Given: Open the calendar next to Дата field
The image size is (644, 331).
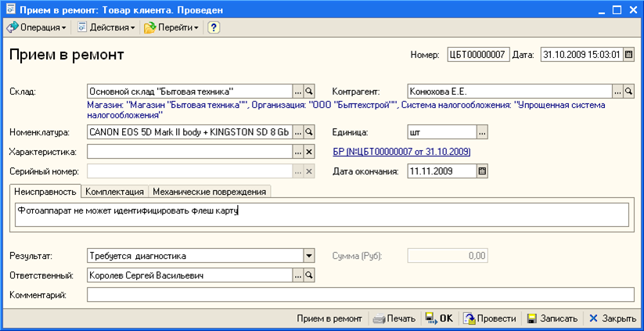Looking at the screenshot, I should click(x=628, y=55).
